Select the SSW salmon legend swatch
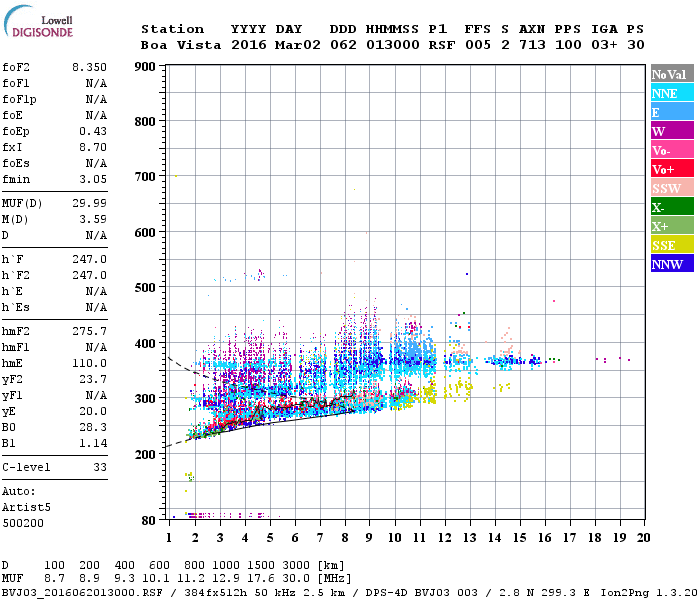The image size is (700, 600). (672, 188)
